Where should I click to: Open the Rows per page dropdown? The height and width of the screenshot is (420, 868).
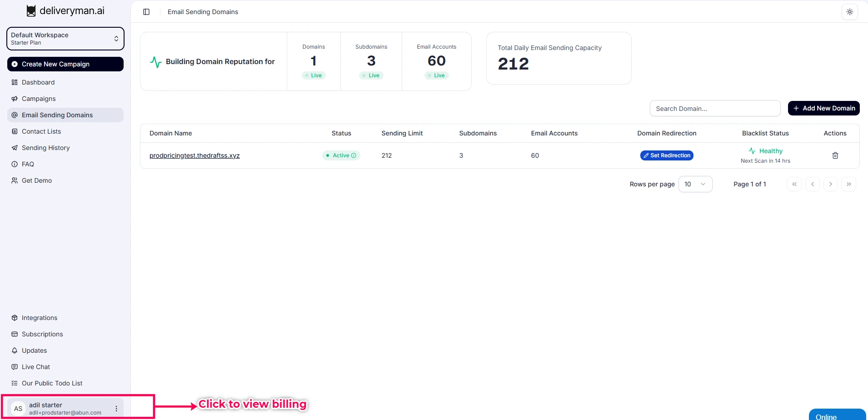pos(695,184)
